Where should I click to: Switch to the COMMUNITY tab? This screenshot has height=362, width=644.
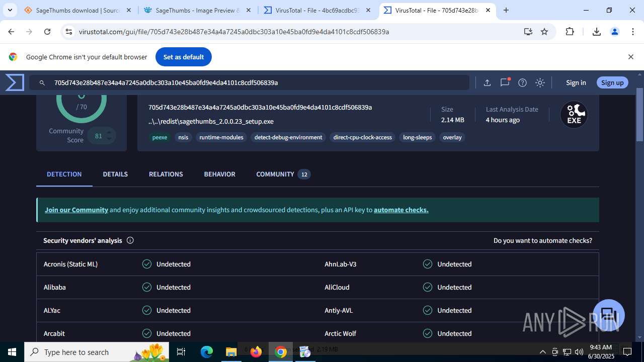click(283, 174)
